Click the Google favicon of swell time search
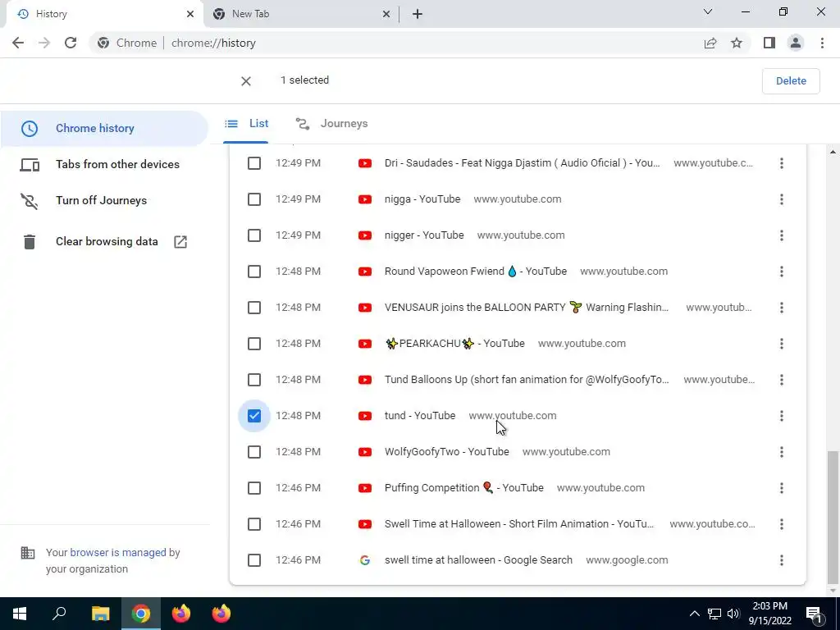The height and width of the screenshot is (630, 840). pos(365,560)
